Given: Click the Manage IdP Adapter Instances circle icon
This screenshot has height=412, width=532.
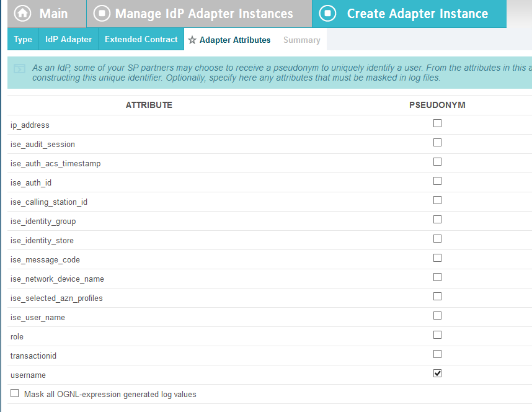Looking at the screenshot, I should pos(102,14).
